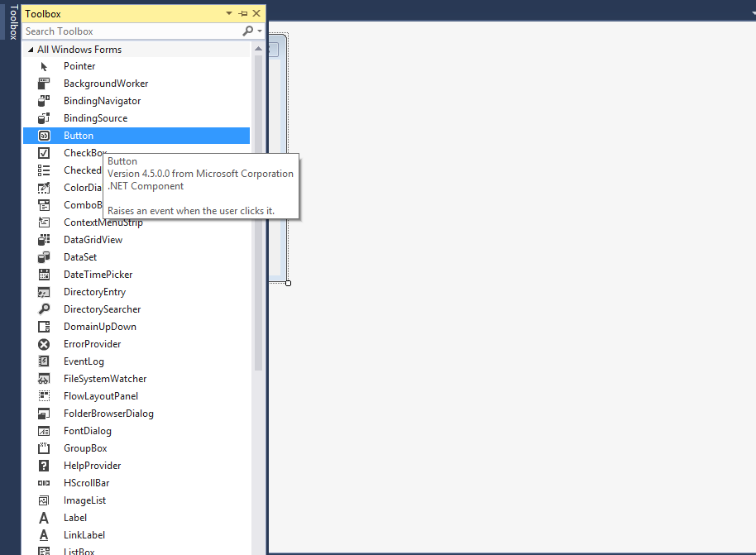The width and height of the screenshot is (756, 555).
Task: Select the Button control icon
Action: [44, 136]
